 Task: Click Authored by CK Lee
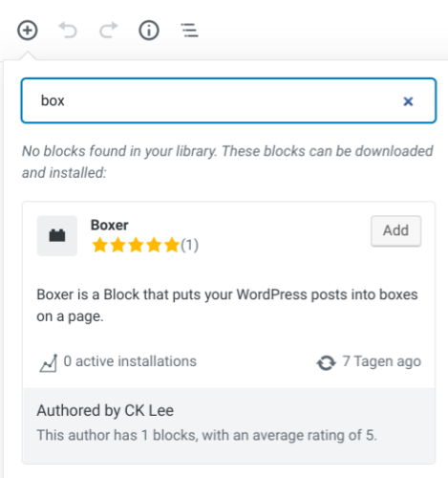(x=105, y=410)
